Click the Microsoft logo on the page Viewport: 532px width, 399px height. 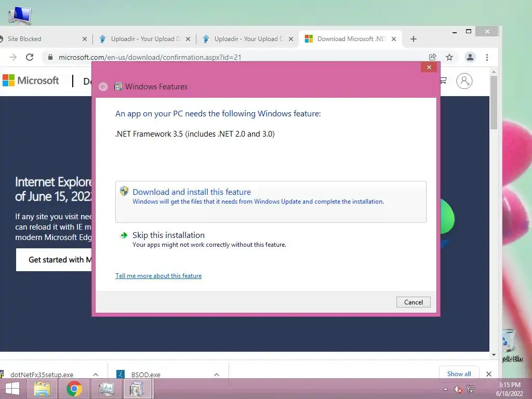point(31,81)
